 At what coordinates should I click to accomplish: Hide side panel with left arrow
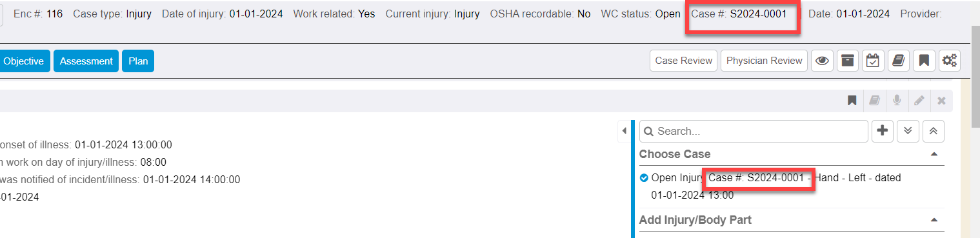tap(624, 131)
